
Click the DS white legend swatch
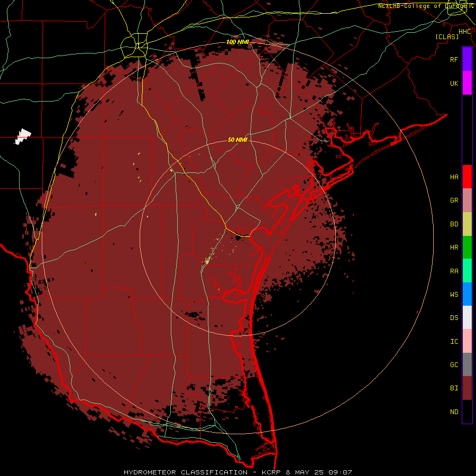pyautogui.click(x=467, y=317)
